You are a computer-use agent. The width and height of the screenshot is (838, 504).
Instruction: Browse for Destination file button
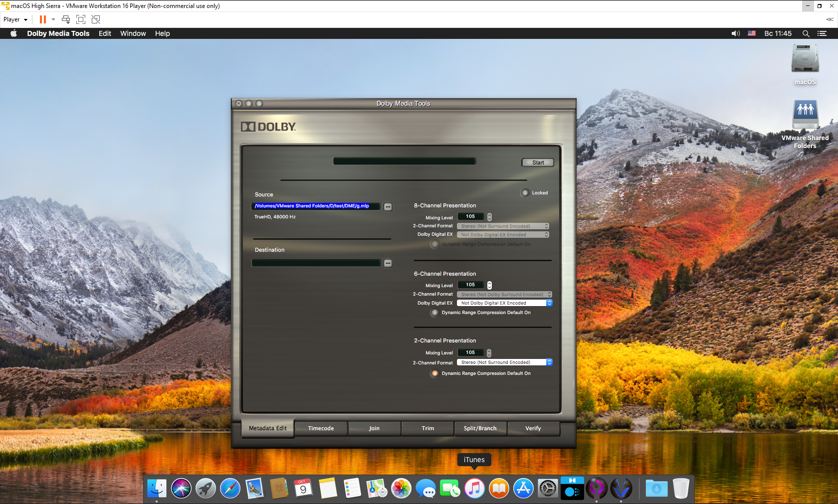pyautogui.click(x=388, y=263)
